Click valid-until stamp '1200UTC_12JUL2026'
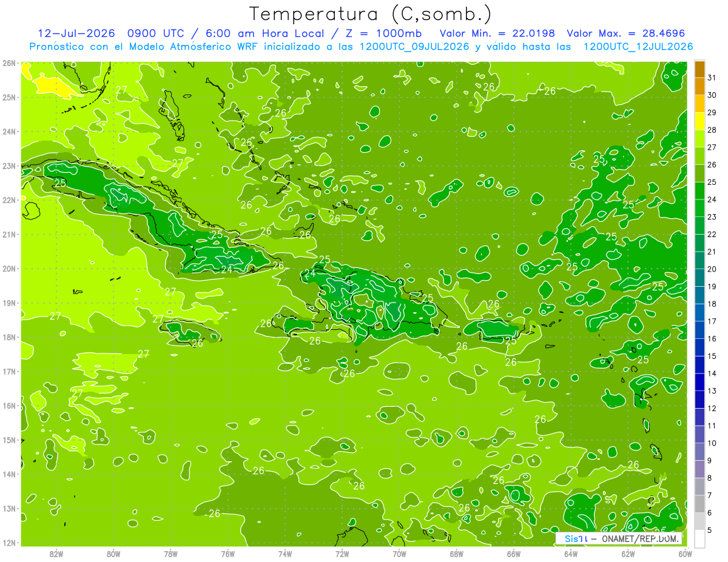Image resolution: width=728 pixels, height=562 pixels. 638,47
